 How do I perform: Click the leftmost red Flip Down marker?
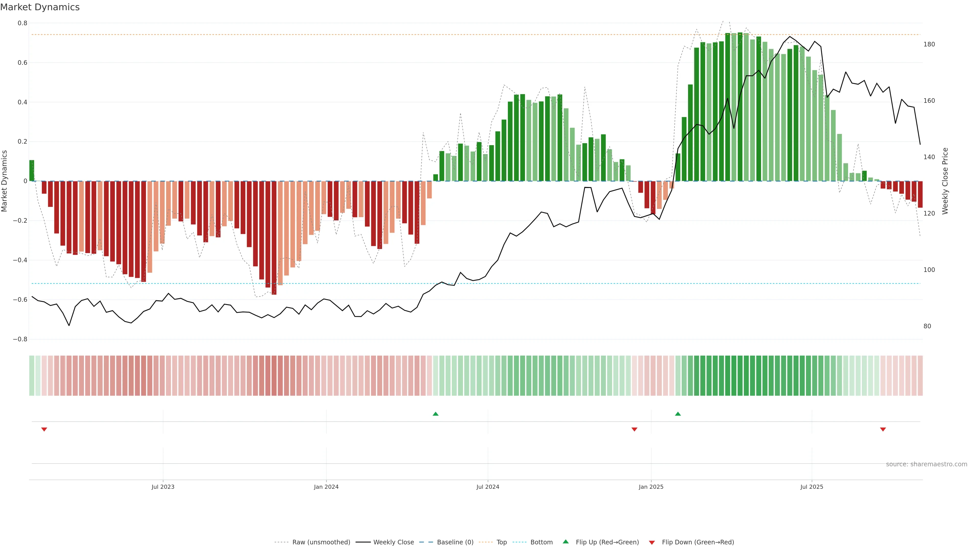(44, 429)
